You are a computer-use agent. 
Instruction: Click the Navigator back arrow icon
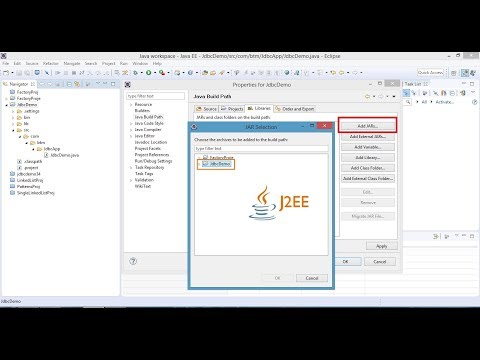(42, 84)
